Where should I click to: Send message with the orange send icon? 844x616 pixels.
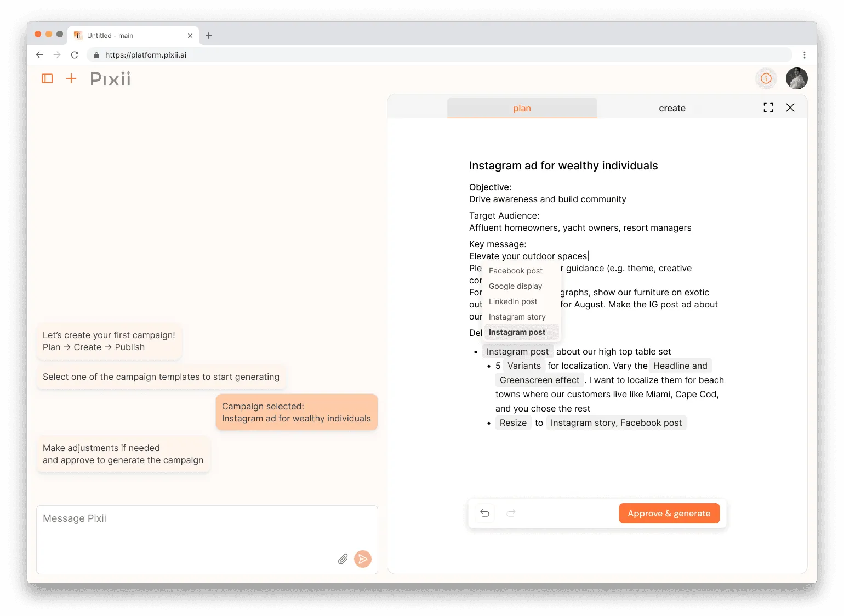[362, 559]
